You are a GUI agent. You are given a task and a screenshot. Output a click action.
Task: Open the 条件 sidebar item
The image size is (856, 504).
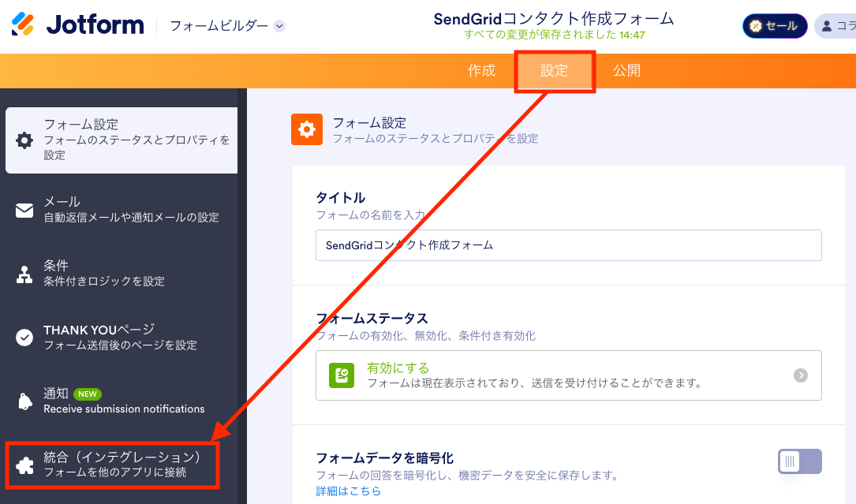[x=121, y=273]
